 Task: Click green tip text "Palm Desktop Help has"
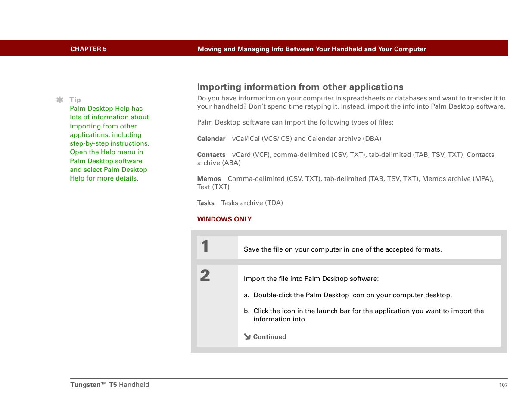click(106, 109)
